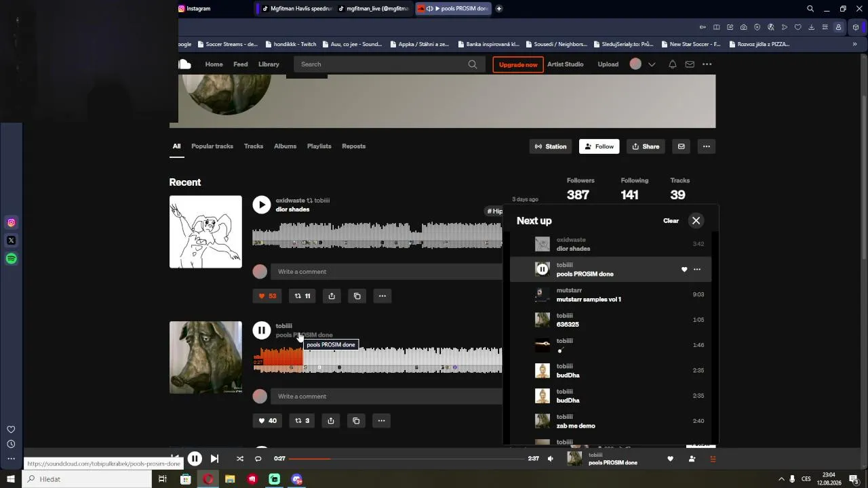Like dior shades with 53 likes
This screenshot has width=868, height=488.
(x=267, y=296)
